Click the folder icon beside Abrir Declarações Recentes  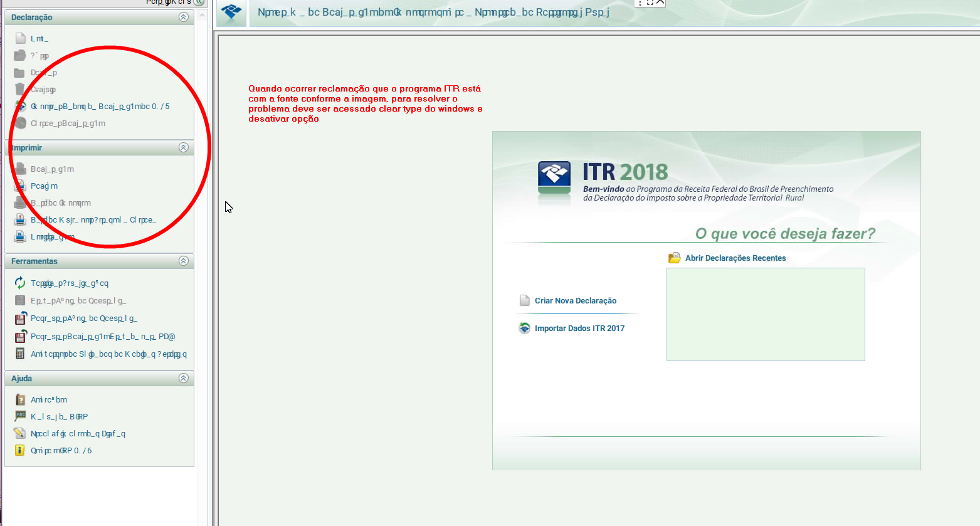tap(675, 258)
